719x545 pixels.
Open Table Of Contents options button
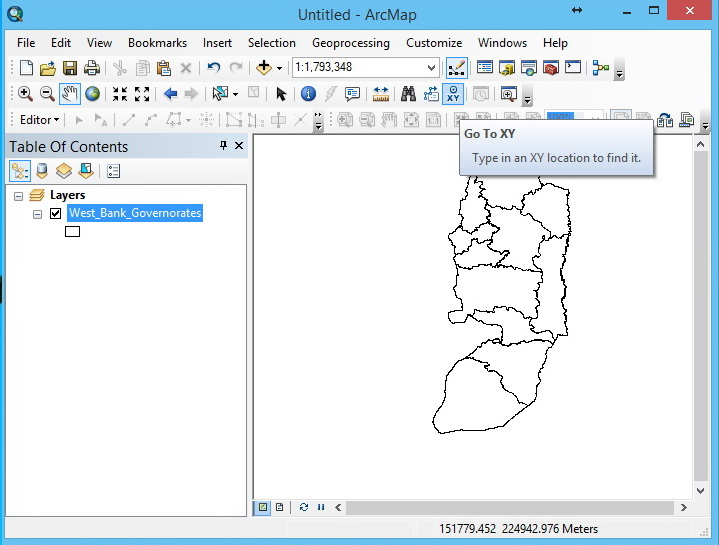point(113,171)
